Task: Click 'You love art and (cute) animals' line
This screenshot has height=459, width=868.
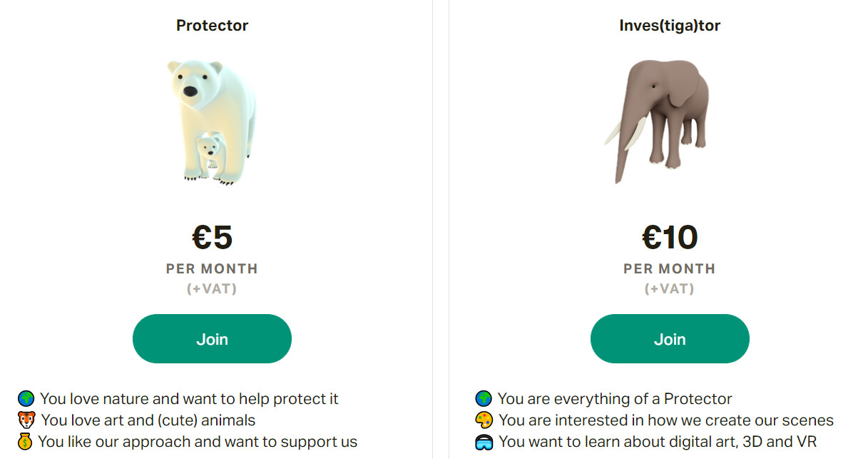Action: [148, 420]
